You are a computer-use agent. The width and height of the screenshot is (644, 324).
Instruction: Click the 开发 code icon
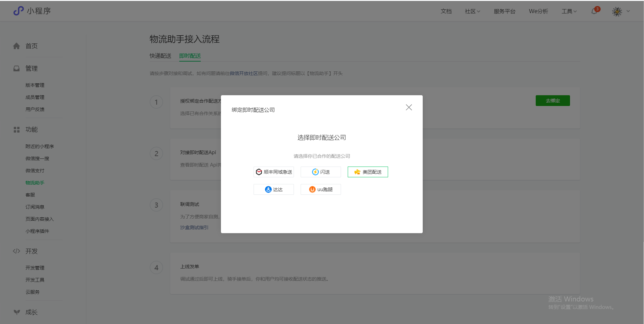[x=16, y=251]
